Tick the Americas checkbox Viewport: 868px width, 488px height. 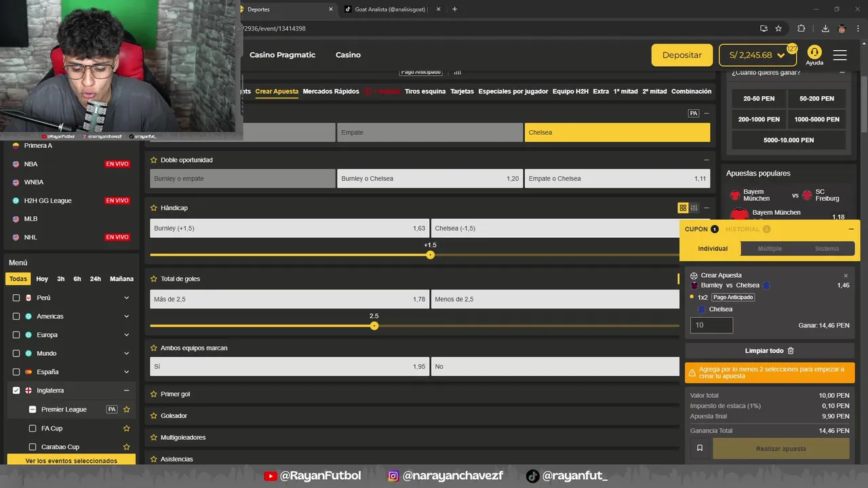16,316
